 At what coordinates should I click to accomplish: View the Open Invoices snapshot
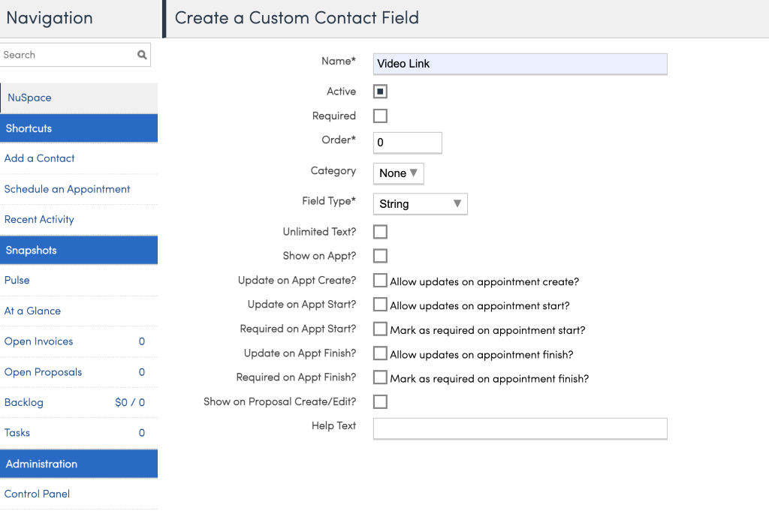[x=39, y=341]
